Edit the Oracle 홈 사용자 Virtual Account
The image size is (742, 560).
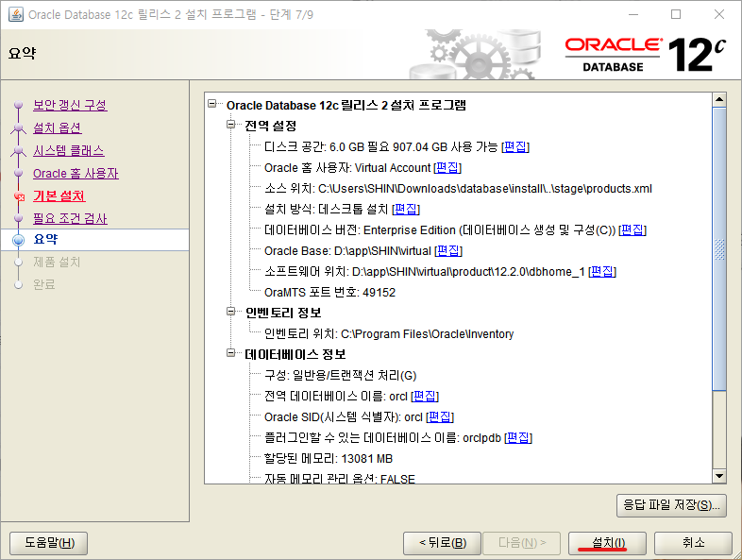pyautogui.click(x=447, y=167)
